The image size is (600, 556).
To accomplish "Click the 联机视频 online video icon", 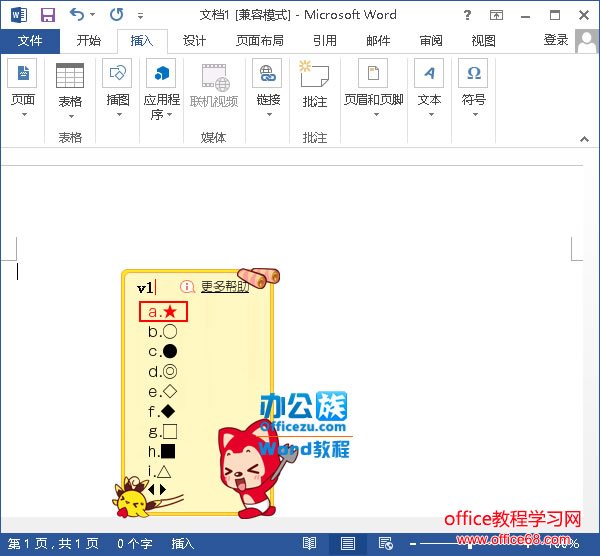I will click(x=215, y=77).
